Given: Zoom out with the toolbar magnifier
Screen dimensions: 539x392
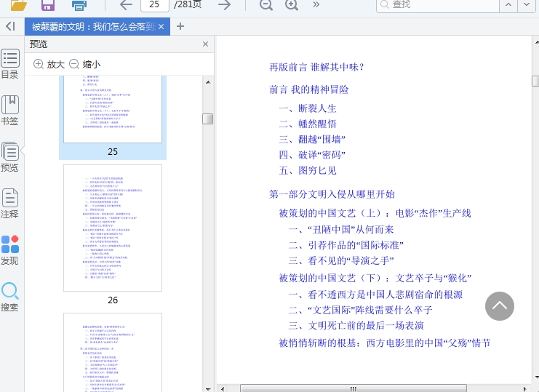Looking at the screenshot, I should (x=265, y=5).
